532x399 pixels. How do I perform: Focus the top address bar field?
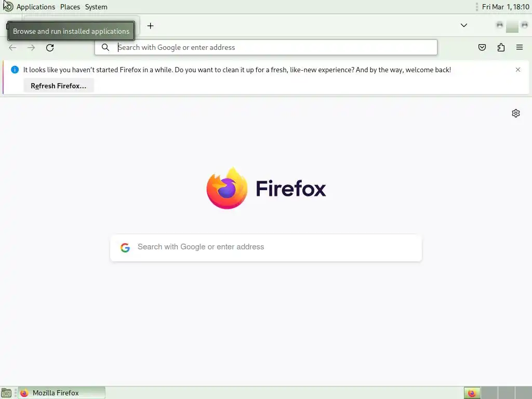[266, 47]
